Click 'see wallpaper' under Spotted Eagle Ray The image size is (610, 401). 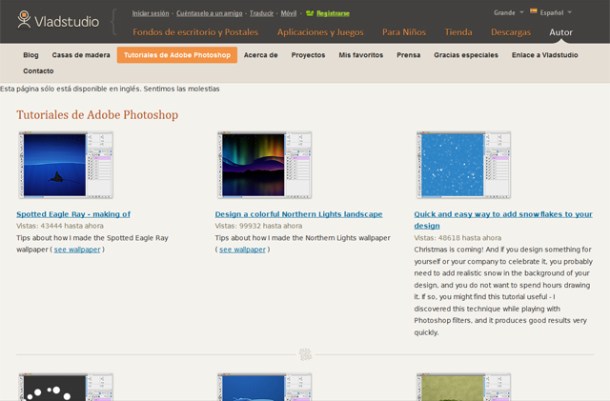pos(77,249)
